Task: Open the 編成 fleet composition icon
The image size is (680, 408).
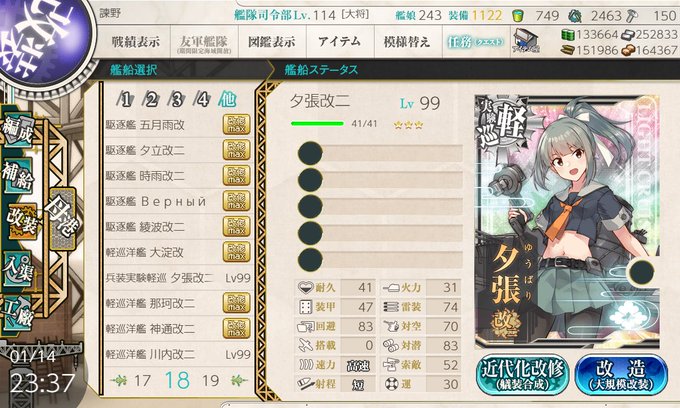Action: (x=17, y=131)
